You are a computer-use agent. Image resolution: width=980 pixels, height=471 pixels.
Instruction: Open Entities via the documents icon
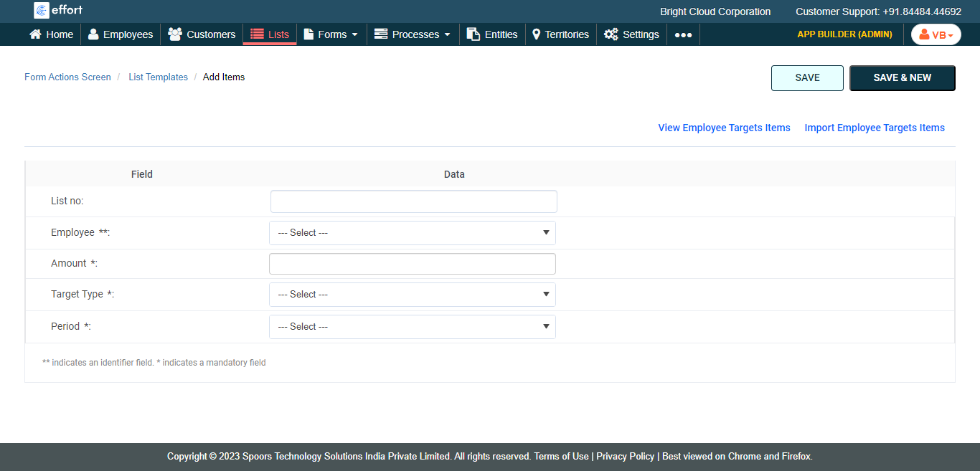(473, 34)
